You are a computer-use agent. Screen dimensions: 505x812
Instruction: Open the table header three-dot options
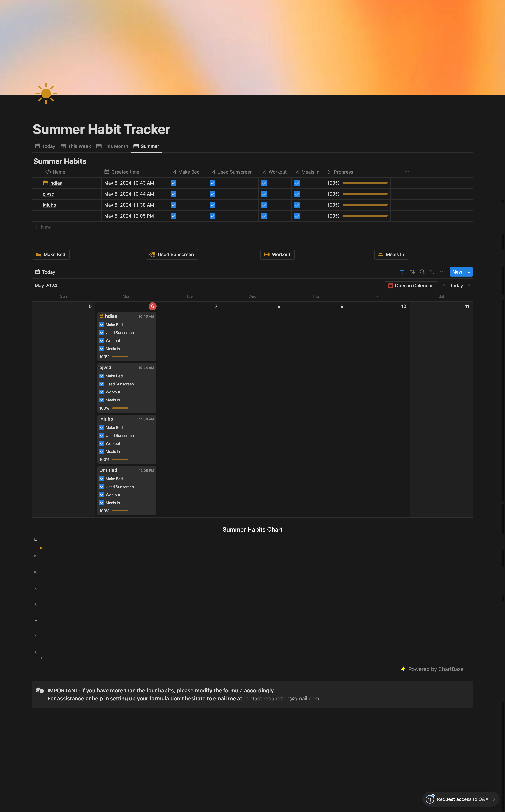tap(406, 172)
